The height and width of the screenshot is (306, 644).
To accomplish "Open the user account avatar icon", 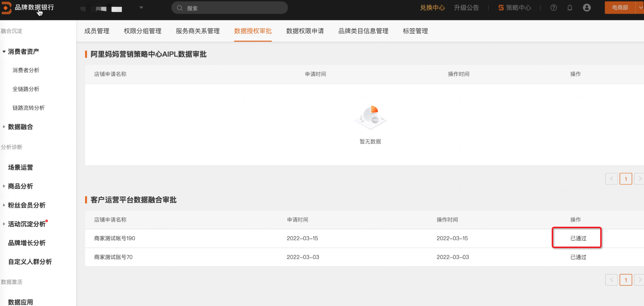I will pos(587,8).
